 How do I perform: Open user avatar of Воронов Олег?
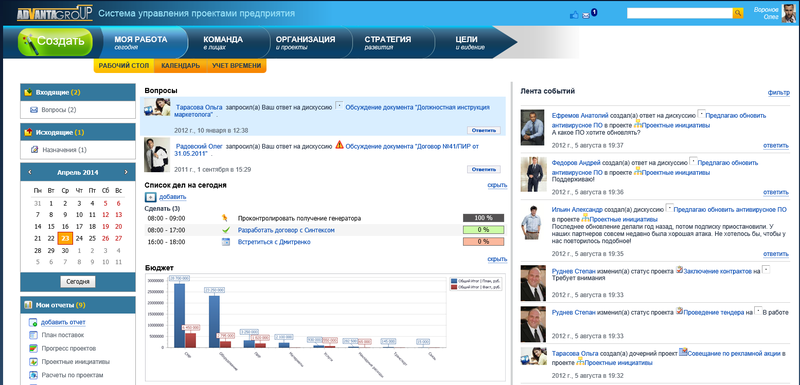coord(789,13)
